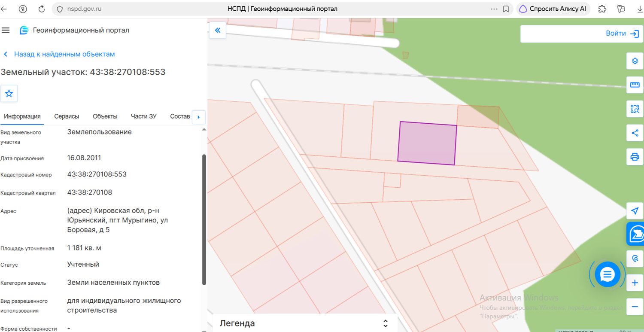Viewport: 644px width, 332px height.
Task: Select cadastral number value 43:38:270108:553
Action: pos(97,174)
